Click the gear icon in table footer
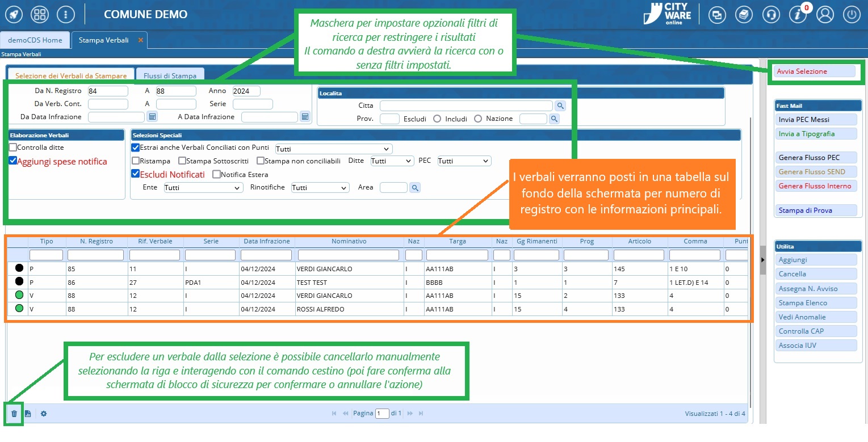The image size is (868, 442). click(44, 414)
